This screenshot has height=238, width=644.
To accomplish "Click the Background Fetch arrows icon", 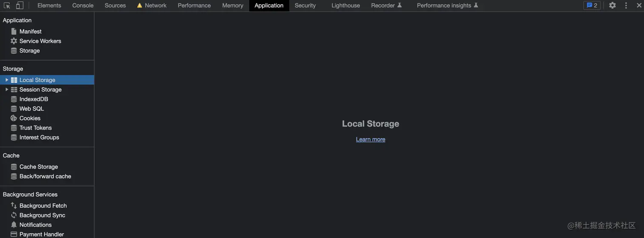I will click(x=14, y=206).
